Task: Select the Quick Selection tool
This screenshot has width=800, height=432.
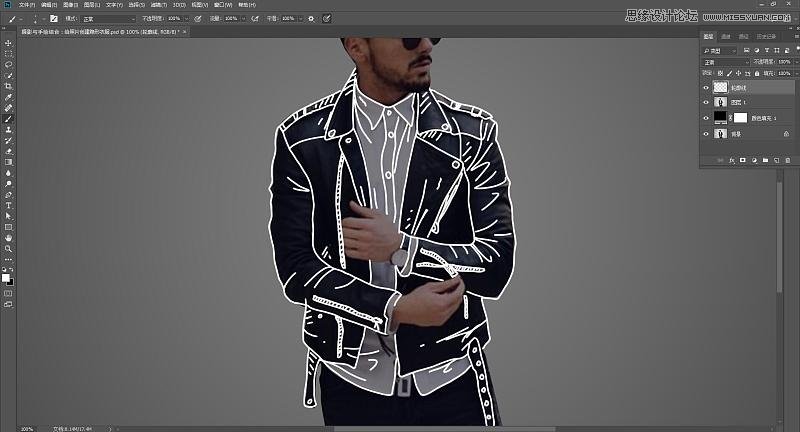Action: [x=8, y=75]
